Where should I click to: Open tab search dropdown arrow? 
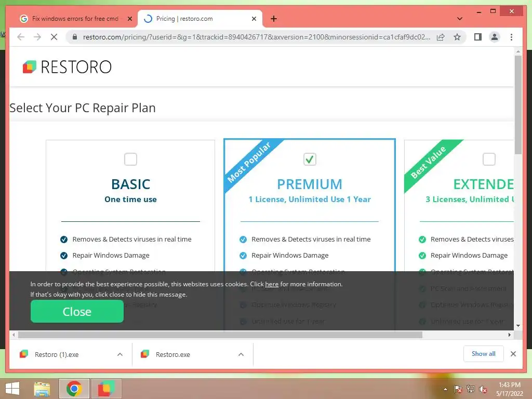pyautogui.click(x=460, y=19)
